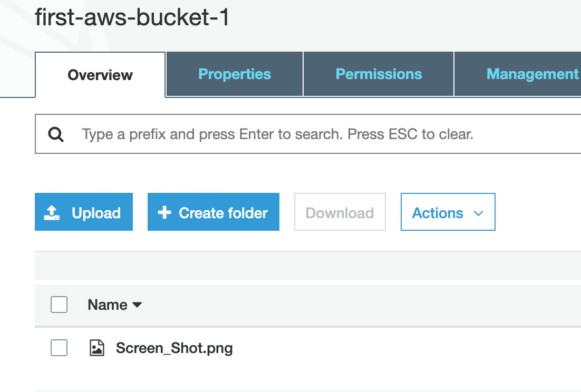This screenshot has height=392, width=581.
Task: Switch to the Permissions tab
Action: click(378, 74)
